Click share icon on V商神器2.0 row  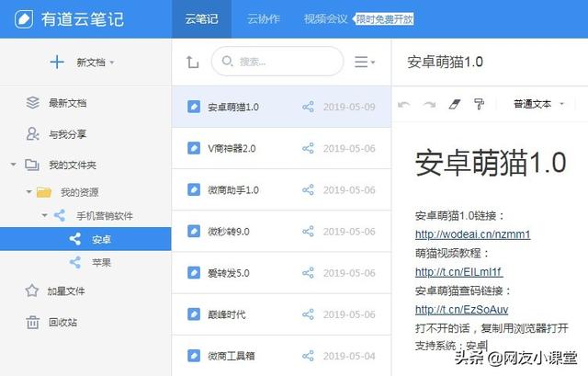[308, 149]
